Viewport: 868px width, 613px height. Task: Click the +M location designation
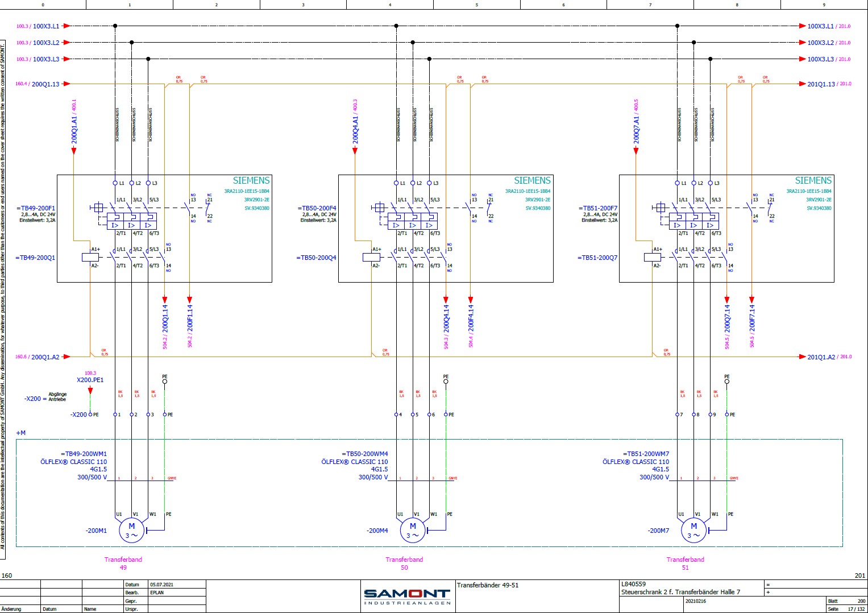coord(20,433)
